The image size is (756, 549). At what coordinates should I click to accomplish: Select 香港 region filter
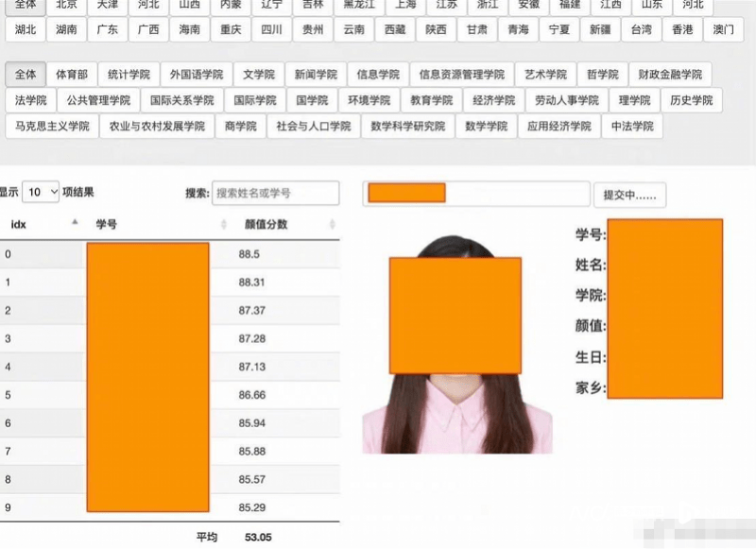coord(682,30)
